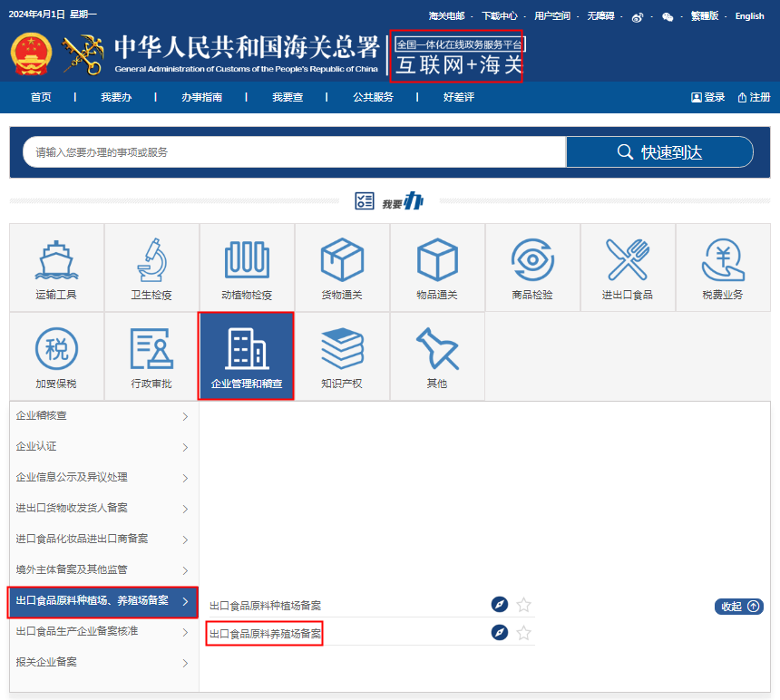Click compass guide icon for 出口食品原料种植场备案
The width and height of the screenshot is (780, 700).
pos(500,604)
